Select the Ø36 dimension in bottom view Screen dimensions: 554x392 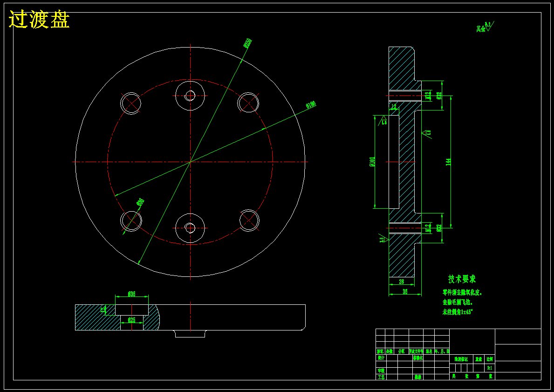132,294
